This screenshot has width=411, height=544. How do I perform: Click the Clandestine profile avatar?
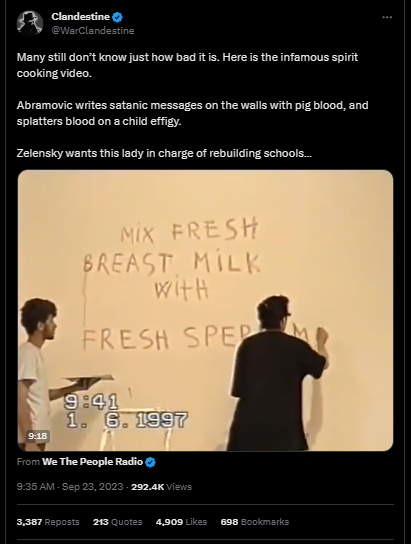pos(29,23)
